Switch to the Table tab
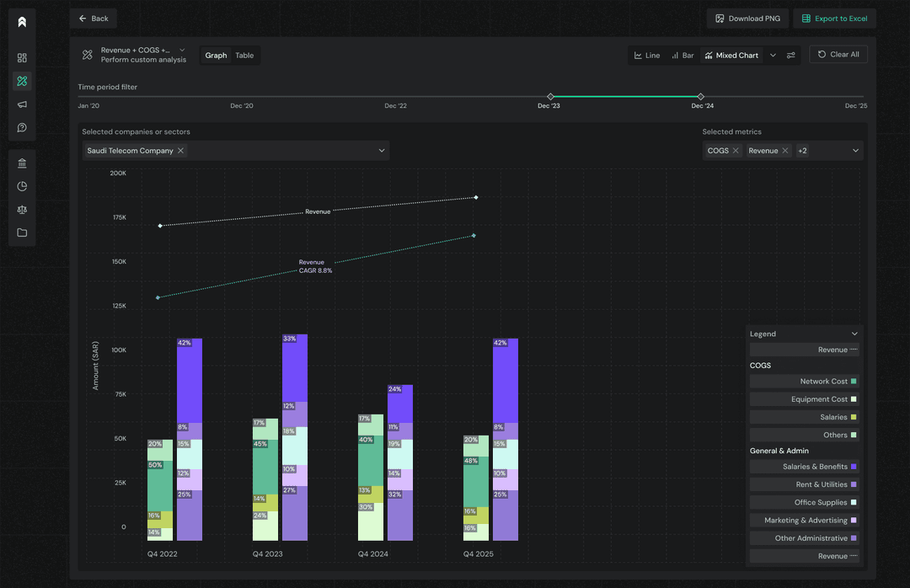The height and width of the screenshot is (588, 910). click(x=244, y=56)
